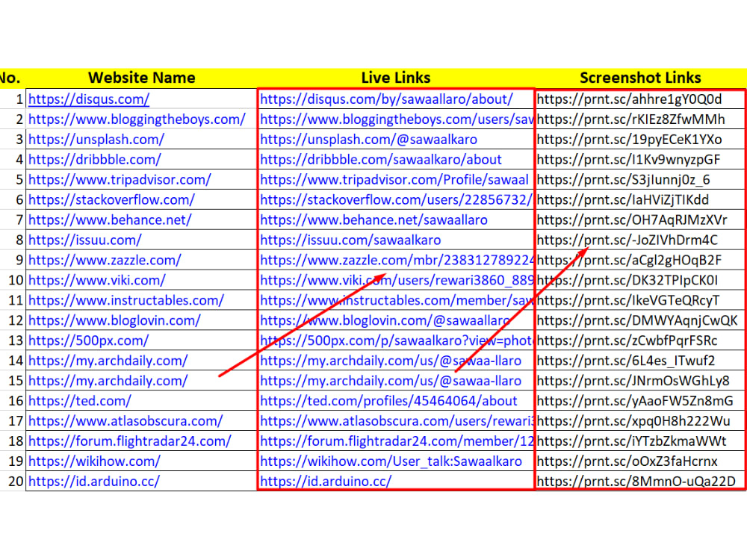Select the cell https://prnt.sc/iYTzbZkmaWWt
747x560 pixels.
pos(640,441)
